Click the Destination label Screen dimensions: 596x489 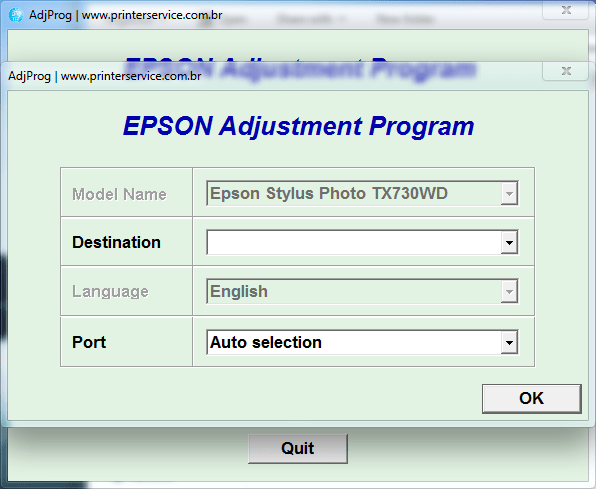pyautogui.click(x=116, y=242)
